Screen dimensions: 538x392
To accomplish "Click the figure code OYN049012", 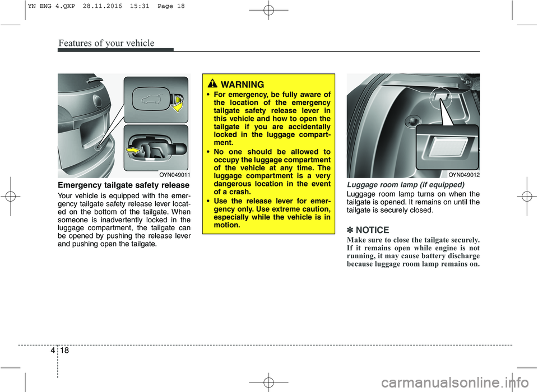I will click(x=464, y=175).
